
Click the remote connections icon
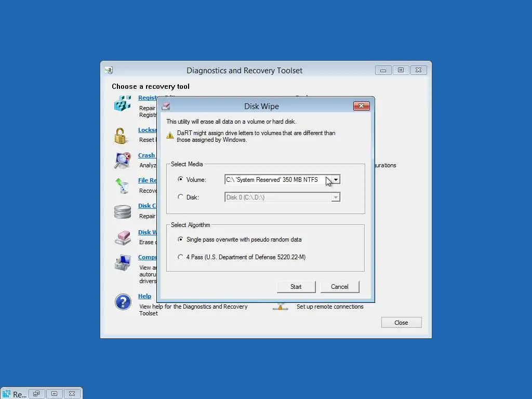click(280, 307)
